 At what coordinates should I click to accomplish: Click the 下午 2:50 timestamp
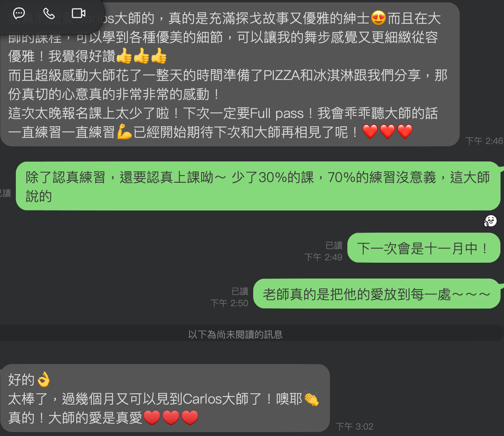[229, 303]
